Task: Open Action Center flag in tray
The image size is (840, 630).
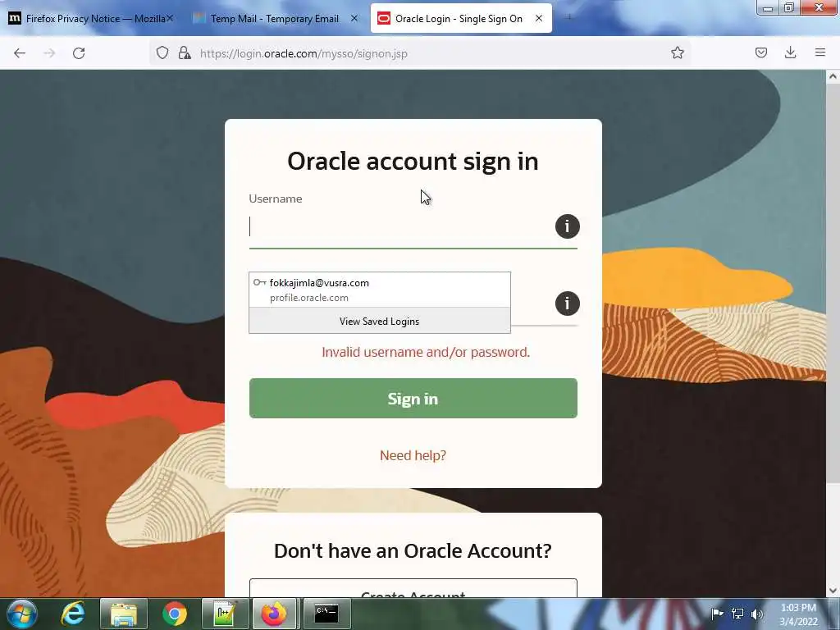Action: click(x=717, y=614)
